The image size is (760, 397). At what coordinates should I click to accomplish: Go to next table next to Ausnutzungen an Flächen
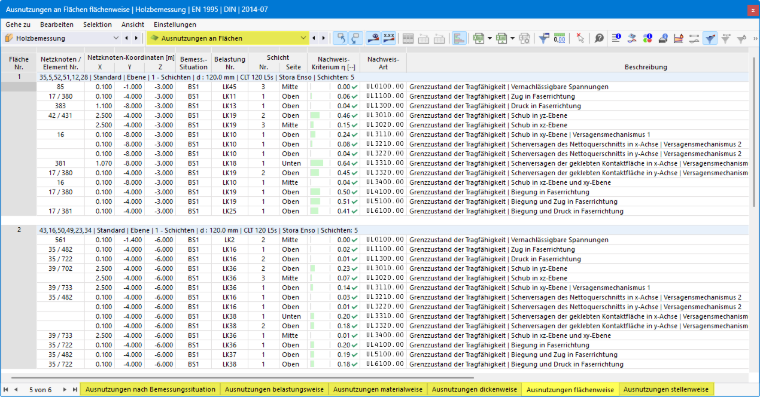click(x=324, y=38)
